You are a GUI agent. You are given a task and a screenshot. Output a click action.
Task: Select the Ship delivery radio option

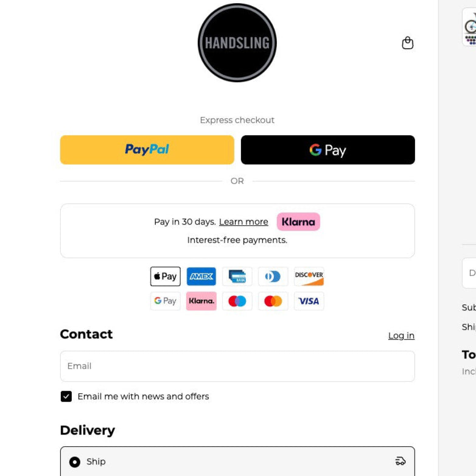click(75, 462)
